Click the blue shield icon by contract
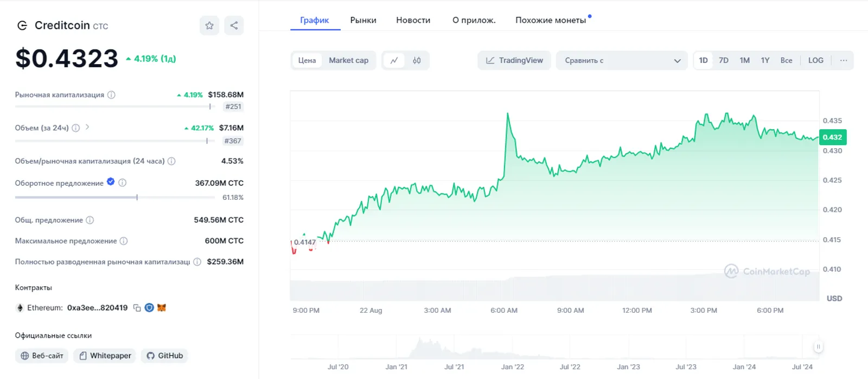 click(x=149, y=308)
